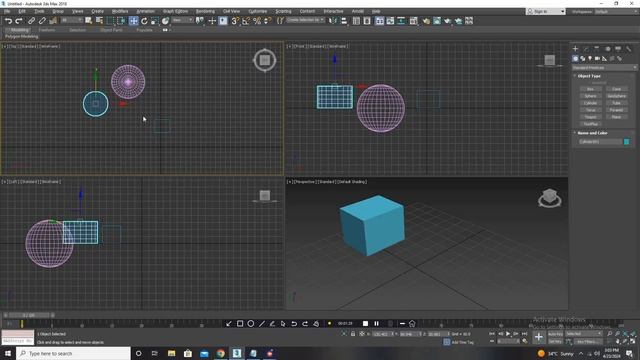Click the Teapot primitive button
The width and height of the screenshot is (640, 360).
click(x=590, y=117)
